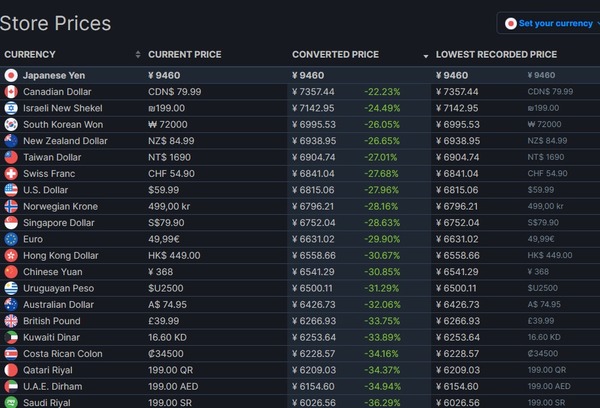
Task: Click the ¥ 6815.06 converted price
Action: (x=313, y=190)
